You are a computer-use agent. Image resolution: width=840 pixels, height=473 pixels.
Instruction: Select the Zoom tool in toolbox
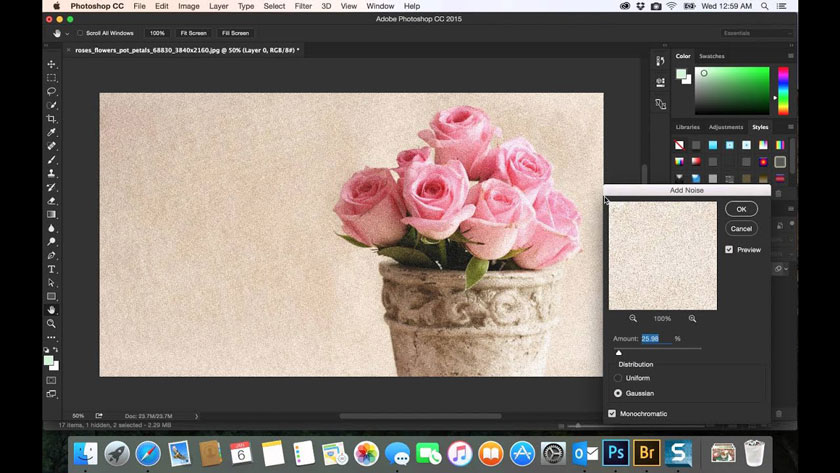click(x=51, y=324)
